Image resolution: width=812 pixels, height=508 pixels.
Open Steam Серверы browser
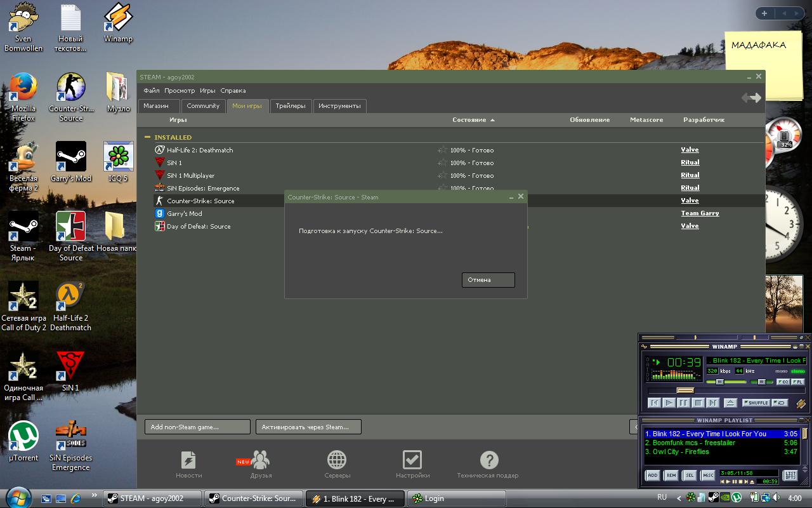[336, 464]
